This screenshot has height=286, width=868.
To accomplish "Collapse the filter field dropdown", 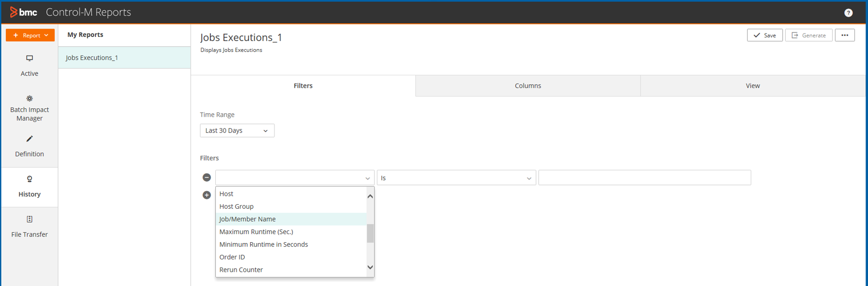I will 367,178.
